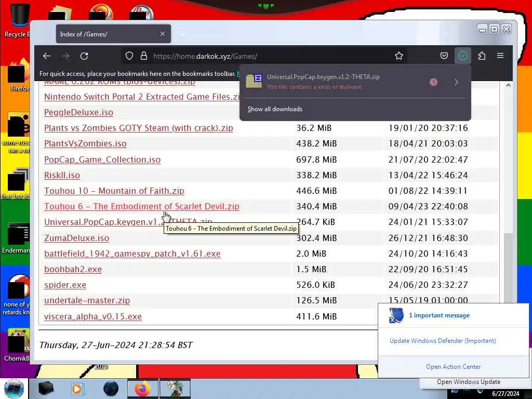
Task: Open the PeggleDeluxe.iso link
Action: coord(79,112)
